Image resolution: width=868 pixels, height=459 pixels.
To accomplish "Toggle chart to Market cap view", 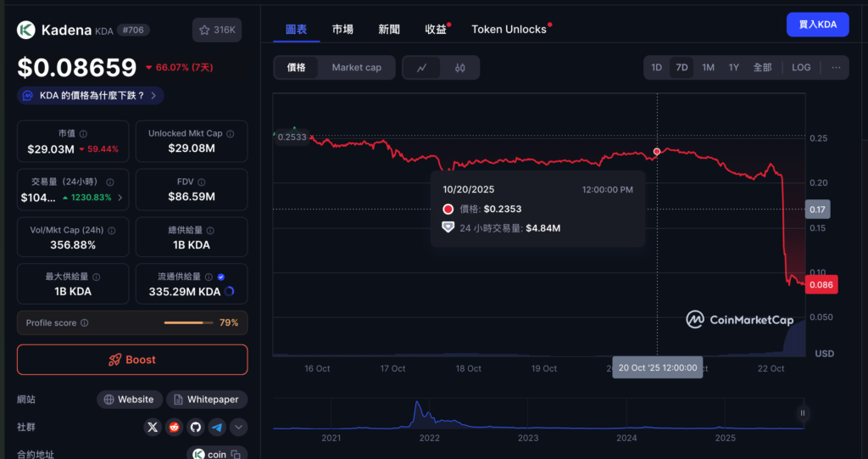I will point(356,68).
